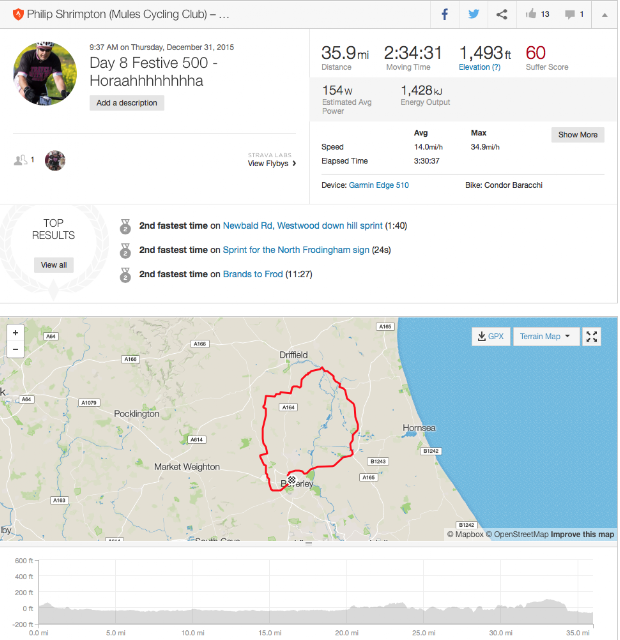Open the Terrain Map dropdown

click(545, 337)
